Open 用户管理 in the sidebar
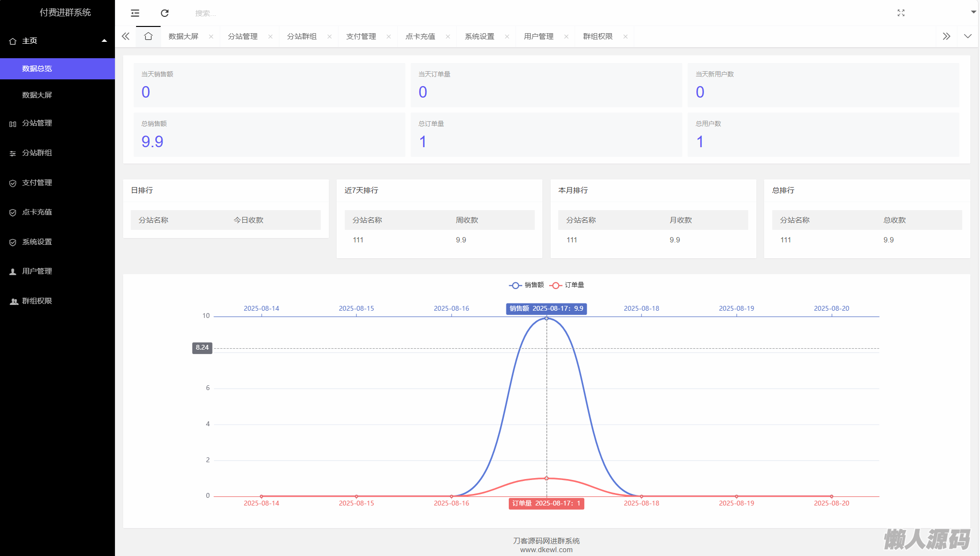 tap(37, 271)
